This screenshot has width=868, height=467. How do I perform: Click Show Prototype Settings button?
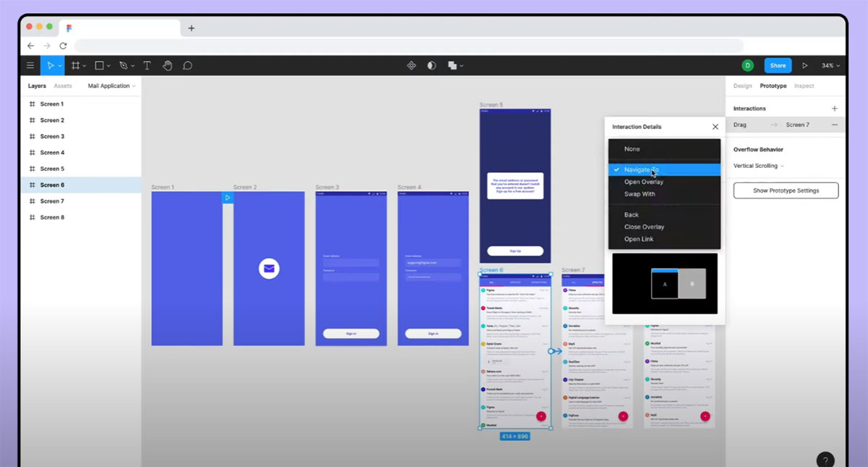pos(786,190)
